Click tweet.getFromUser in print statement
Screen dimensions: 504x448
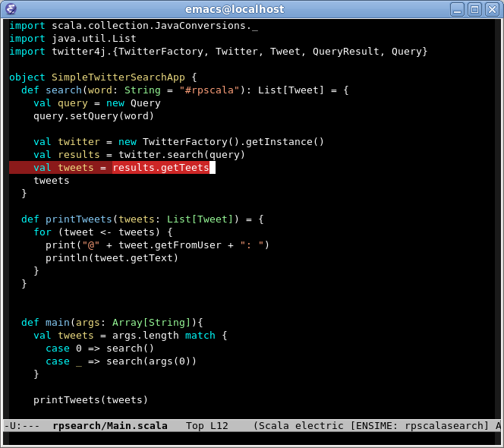click(x=170, y=245)
